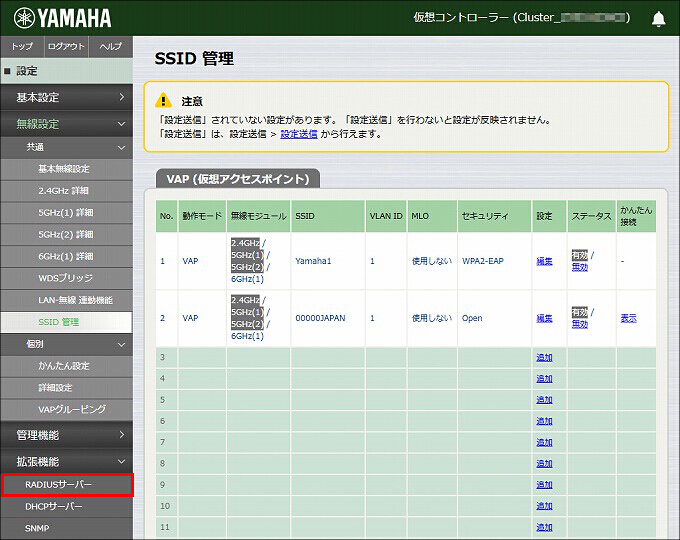Follow the 設定送信 link in the notice
This screenshot has width=680, height=540.
(x=299, y=134)
